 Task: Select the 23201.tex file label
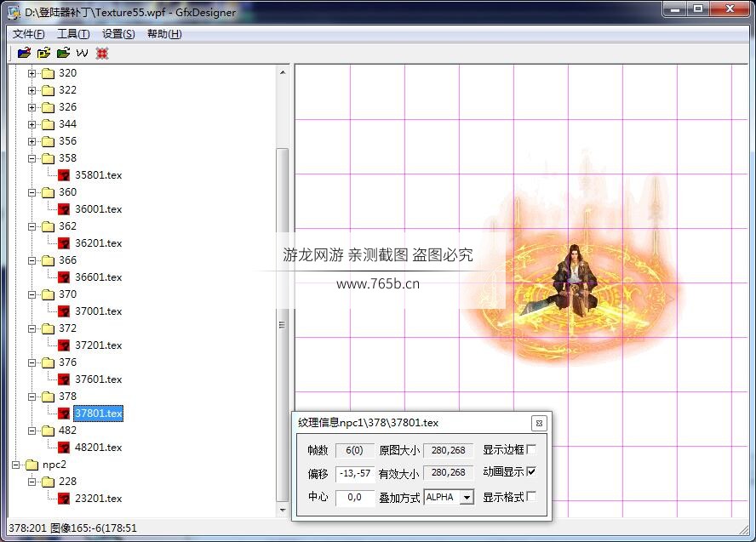[x=99, y=499]
